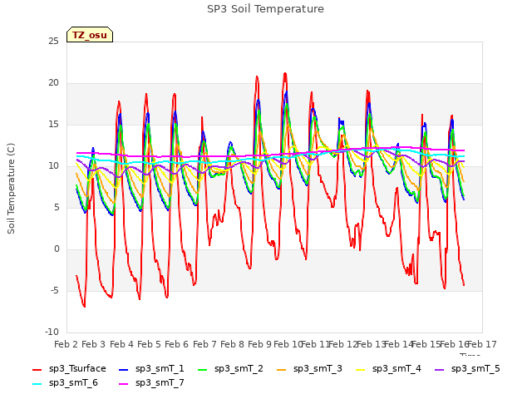Click the Feb 7 x-axis tick label
This screenshot has width=532, height=399.
[204, 344]
